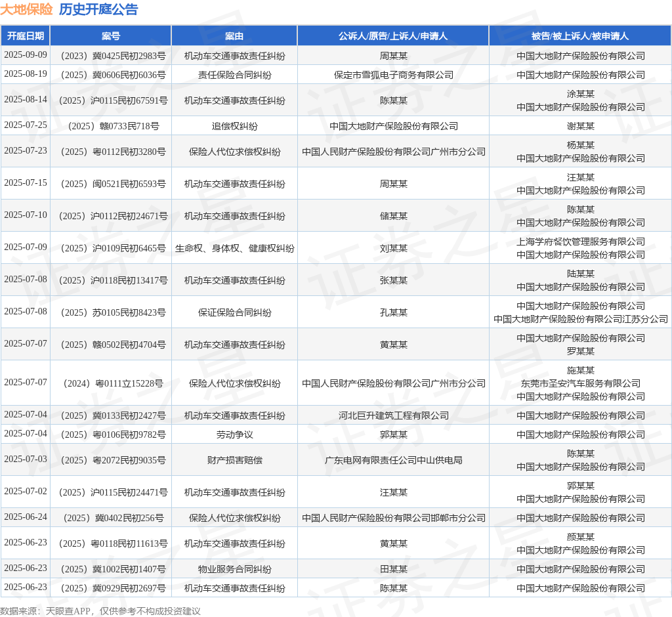Select case number (2025)粤0106民初9782号

111,435
